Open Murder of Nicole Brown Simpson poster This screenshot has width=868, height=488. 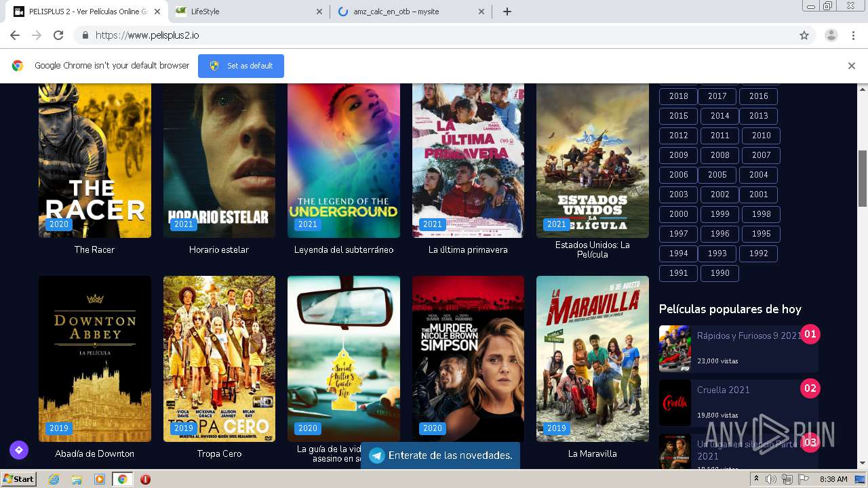tap(468, 359)
